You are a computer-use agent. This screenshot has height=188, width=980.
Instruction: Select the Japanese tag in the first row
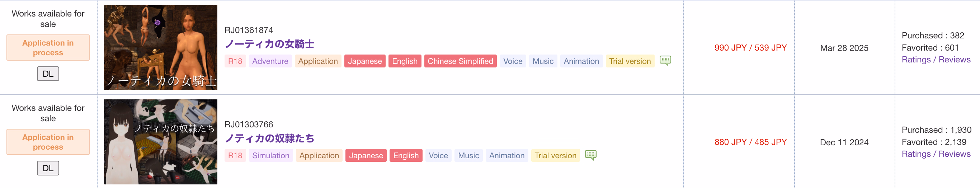point(364,61)
